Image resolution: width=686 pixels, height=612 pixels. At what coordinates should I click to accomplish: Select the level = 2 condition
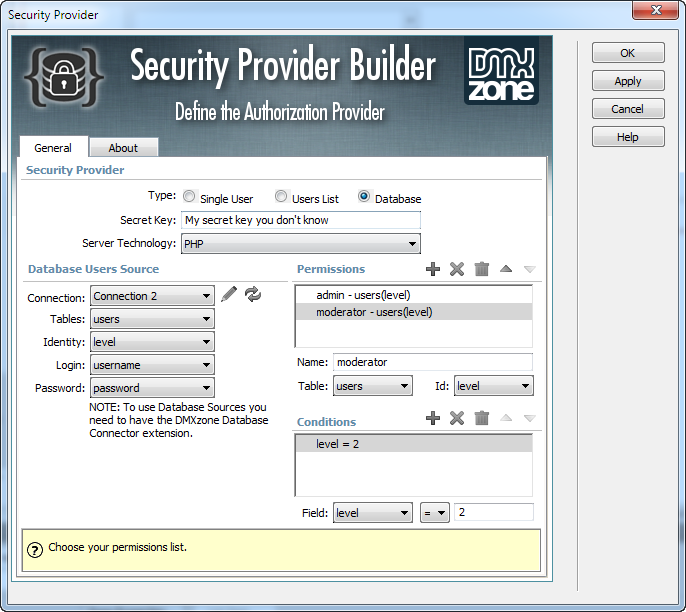tap(414, 444)
